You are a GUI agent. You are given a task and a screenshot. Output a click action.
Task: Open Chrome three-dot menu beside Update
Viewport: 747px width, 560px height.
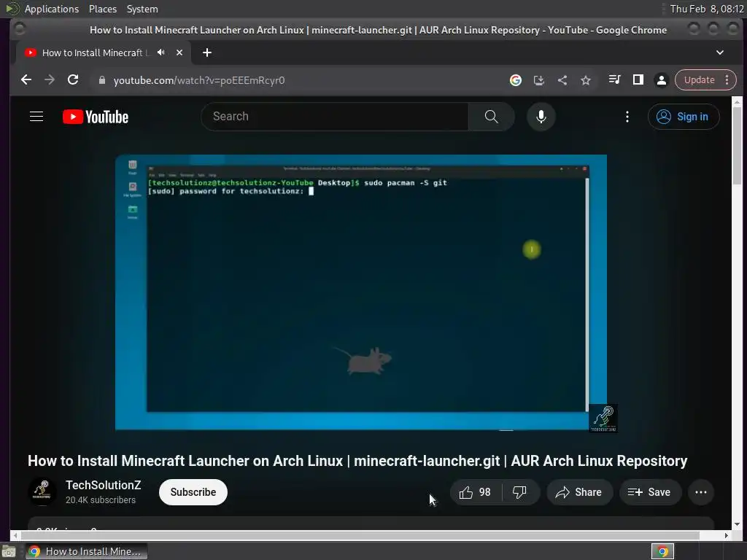[x=727, y=80]
